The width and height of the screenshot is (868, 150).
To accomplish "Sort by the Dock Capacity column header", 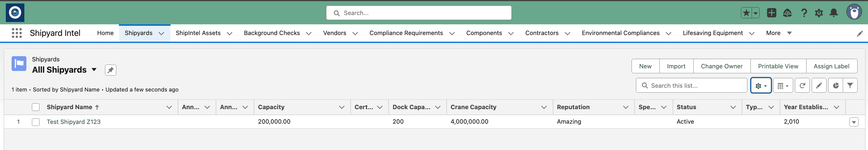I will (411, 107).
